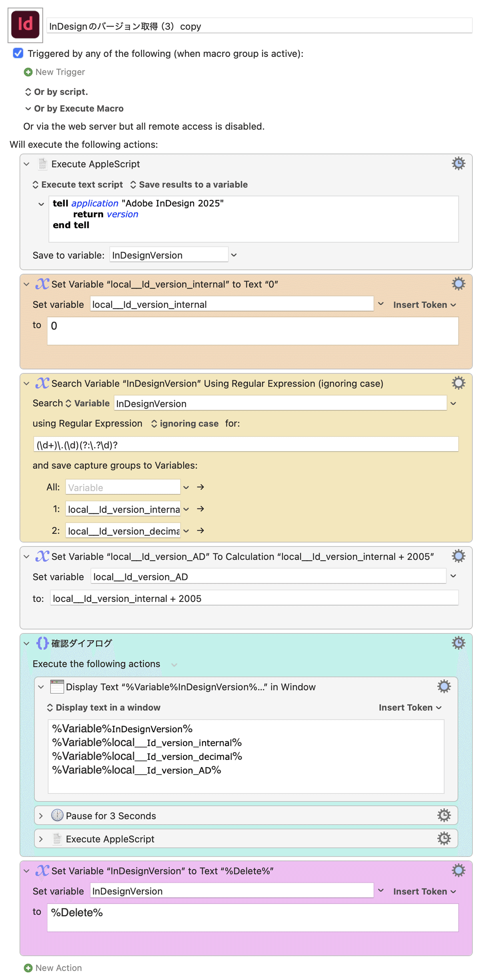The height and width of the screenshot is (980, 480).
Task: Open Insert Token menu for InDesignVersion Set Variable
Action: (424, 891)
